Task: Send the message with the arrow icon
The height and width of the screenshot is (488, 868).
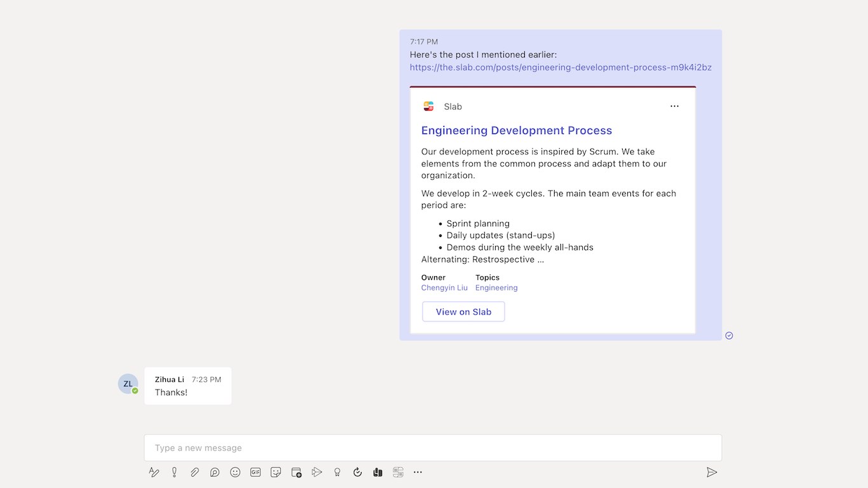Action: (x=712, y=472)
